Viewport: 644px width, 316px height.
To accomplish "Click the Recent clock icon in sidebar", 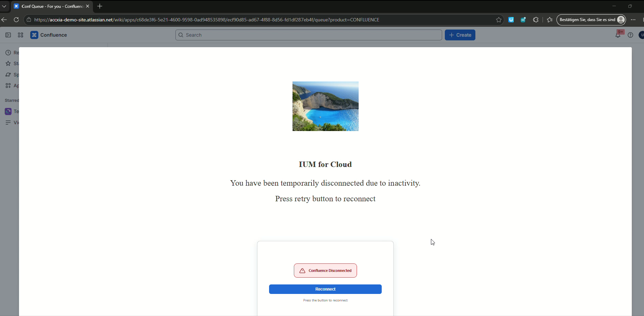I will tap(8, 53).
